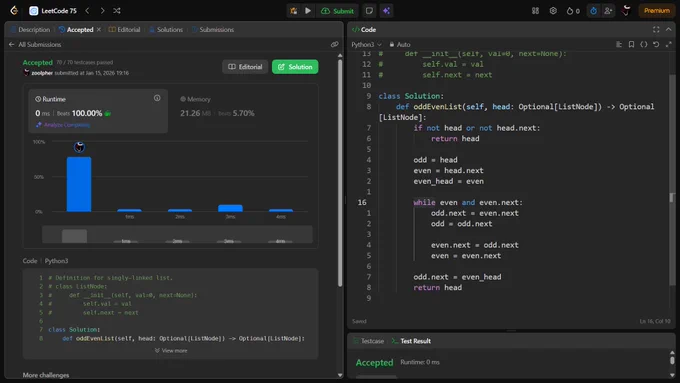Viewport: 680px width, 383px height.
Task: Click the tallest 0ms bar in chart
Action: pos(79,184)
